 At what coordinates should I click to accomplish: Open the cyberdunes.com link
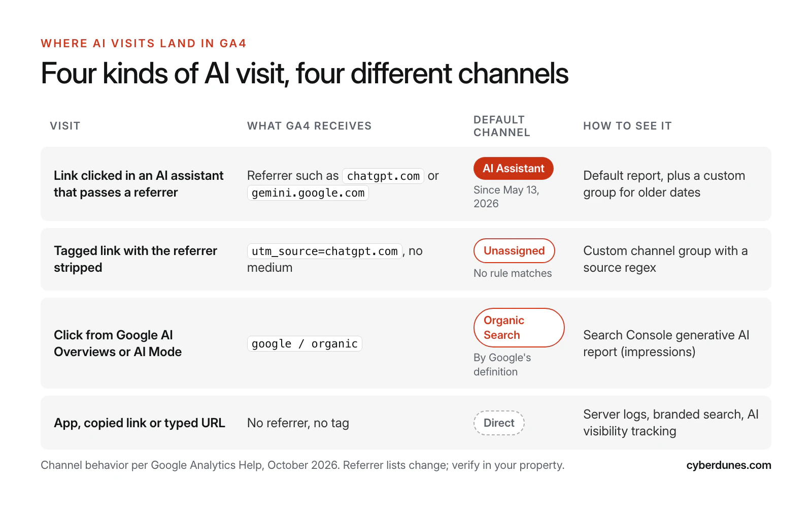pos(729,465)
